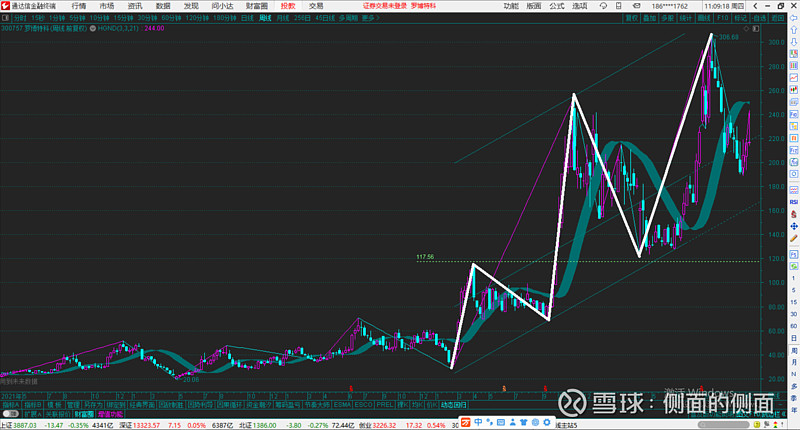Viewport: 800px width, 430px height.
Task: Select the 日线 period tab
Action: (247, 18)
